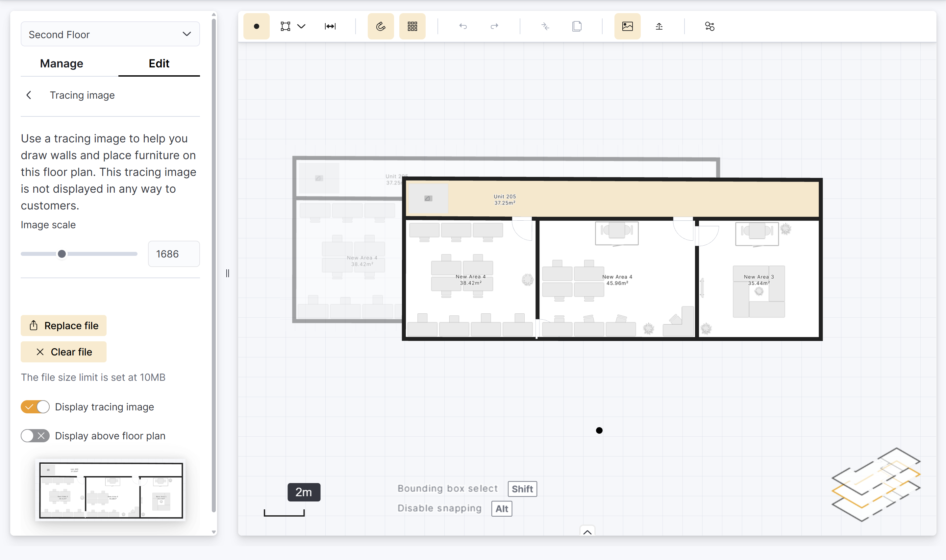Select New Area 4 45.96m² label

click(617, 280)
